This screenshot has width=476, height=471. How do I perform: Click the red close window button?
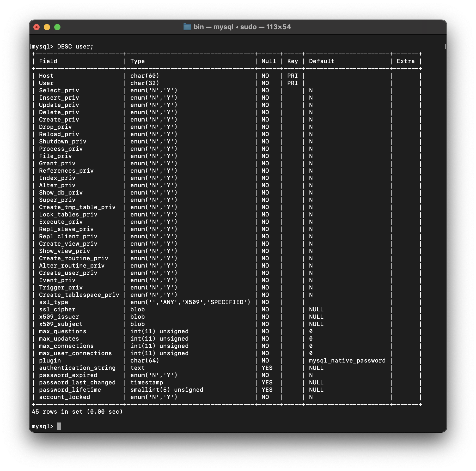coord(36,27)
